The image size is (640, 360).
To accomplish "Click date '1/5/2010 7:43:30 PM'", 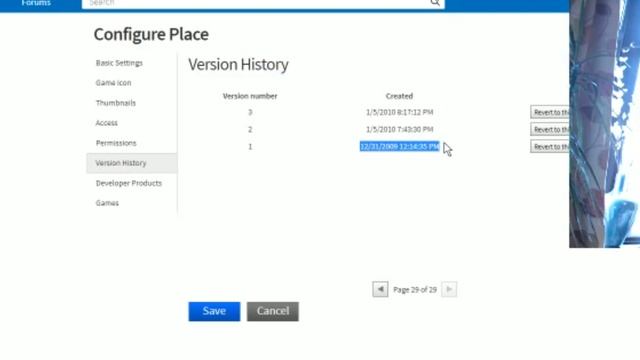I will click(x=400, y=129).
